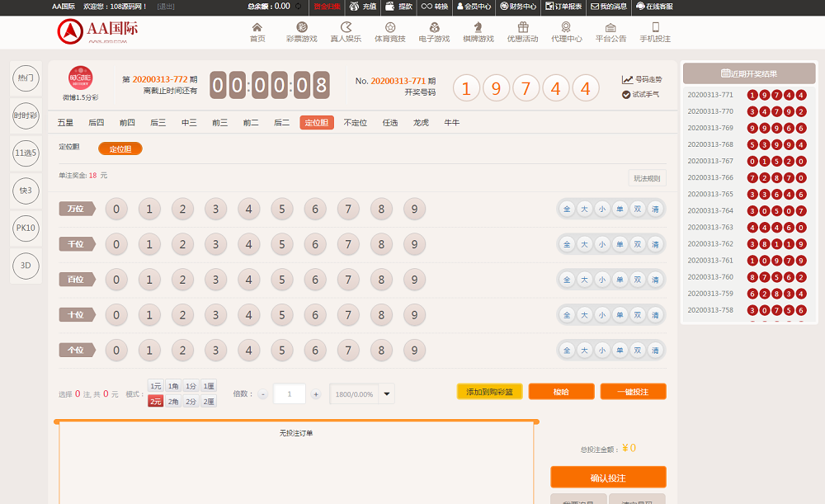This screenshot has height=504, width=825.
Task: Select the PK10 game in left sidebar
Action: 26,228
